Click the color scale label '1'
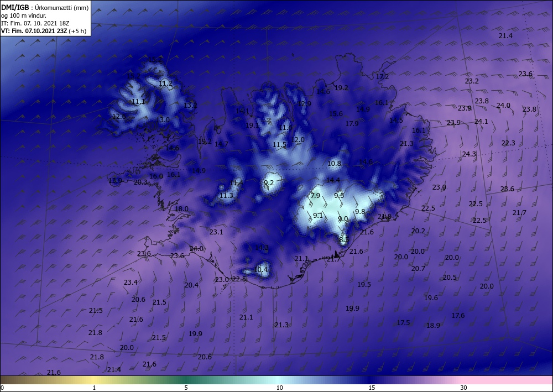 pos(94,388)
